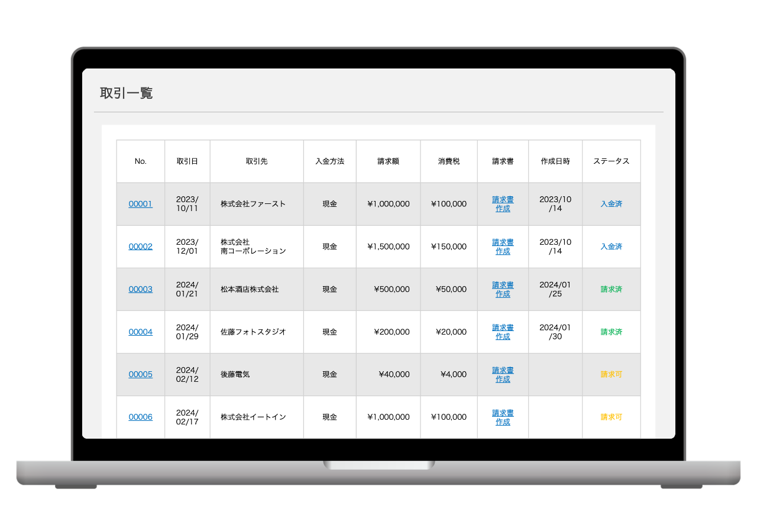Create invoice for 松本酒店株式会社 via 請求書作成
Viewport: 757px width, 532px height.
click(503, 289)
